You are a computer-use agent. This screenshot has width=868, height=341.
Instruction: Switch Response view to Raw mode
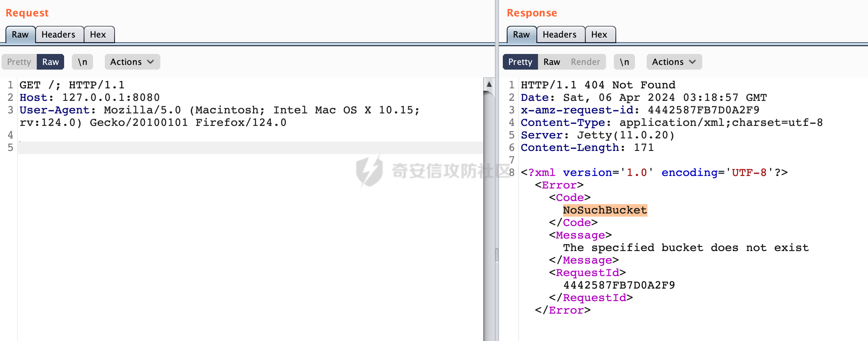552,62
